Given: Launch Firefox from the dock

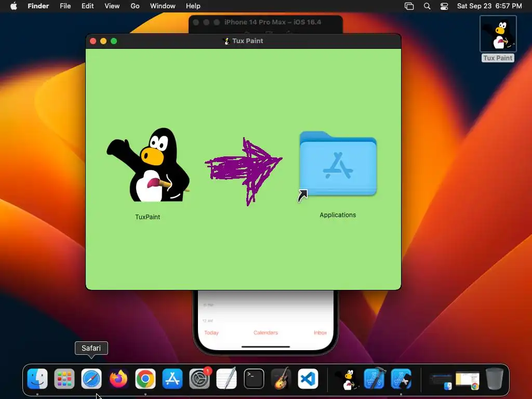Looking at the screenshot, I should [118, 379].
